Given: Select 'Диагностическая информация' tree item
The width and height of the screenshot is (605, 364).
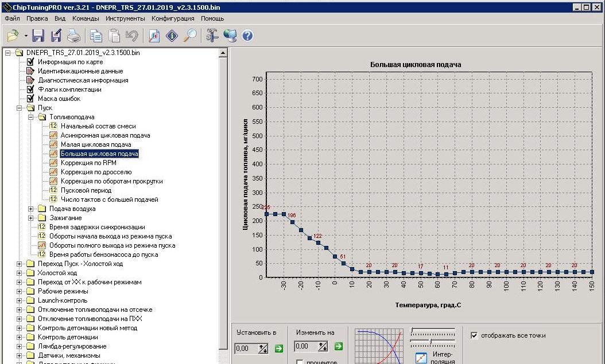Looking at the screenshot, I should click(83, 80).
